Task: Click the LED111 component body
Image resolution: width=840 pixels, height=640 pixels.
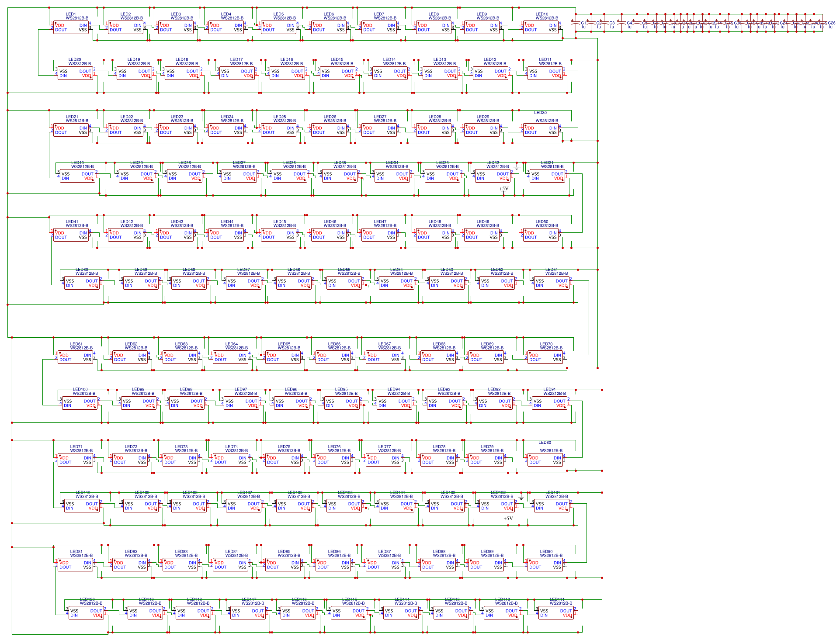Action: 555,613
